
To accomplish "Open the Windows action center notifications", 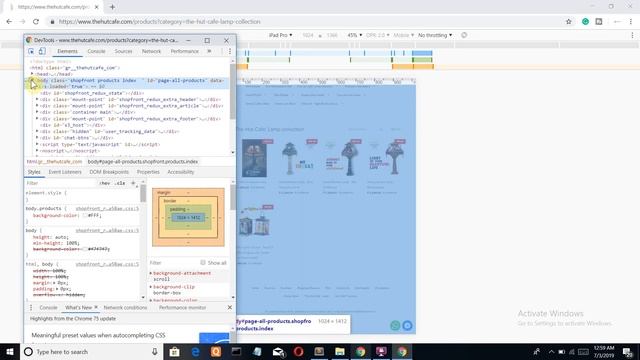I will 627,351.
